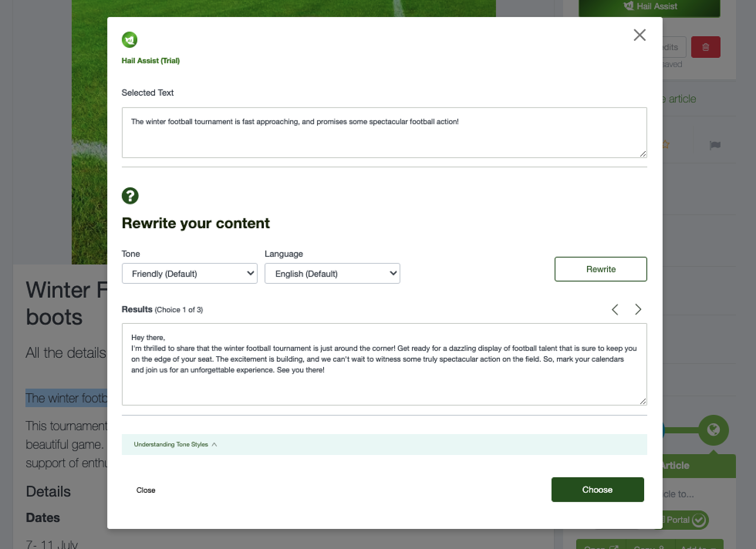Click the Close text link
Image resolution: width=756 pixels, height=549 pixels.
pyautogui.click(x=146, y=490)
